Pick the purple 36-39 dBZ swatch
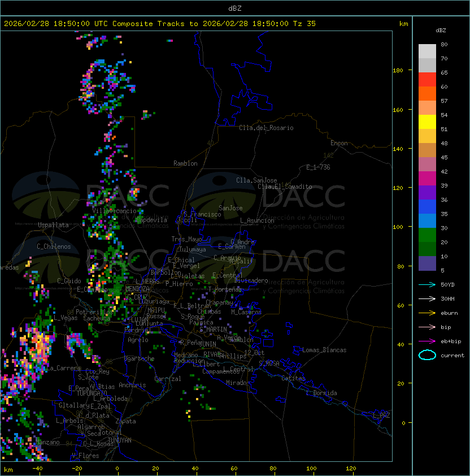Image resolution: width=470 pixels, height=476 pixels. (x=427, y=192)
